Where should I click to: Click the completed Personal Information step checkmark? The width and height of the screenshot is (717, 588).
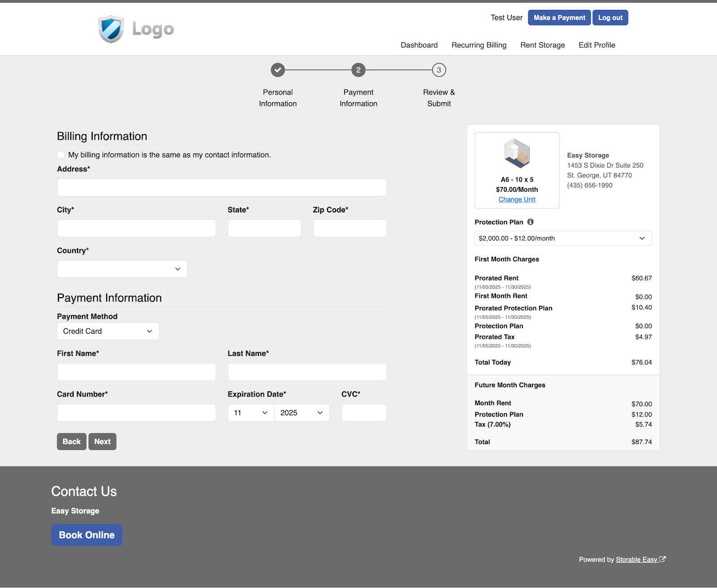pyautogui.click(x=278, y=70)
